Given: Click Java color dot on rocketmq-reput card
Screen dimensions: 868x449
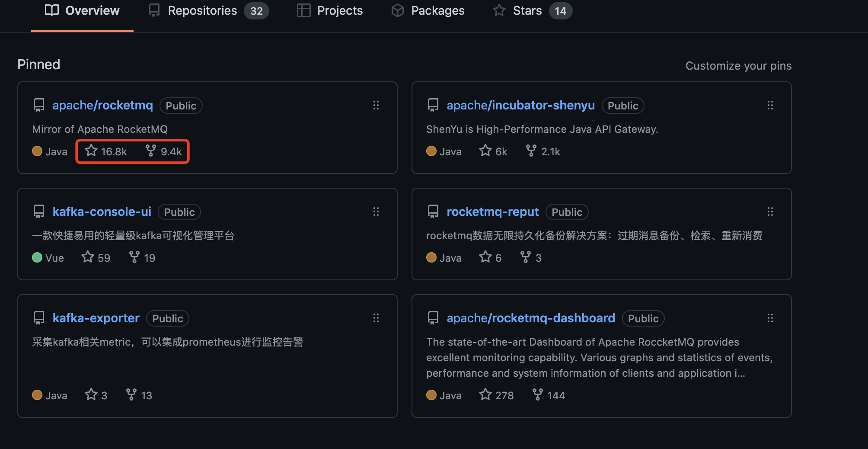Looking at the screenshot, I should coord(431,257).
